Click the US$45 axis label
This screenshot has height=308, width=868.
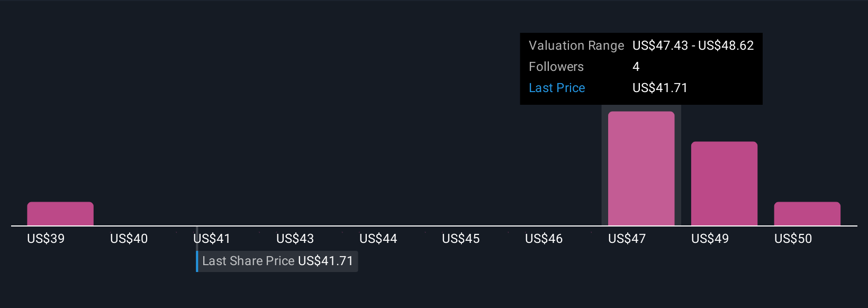(x=461, y=239)
